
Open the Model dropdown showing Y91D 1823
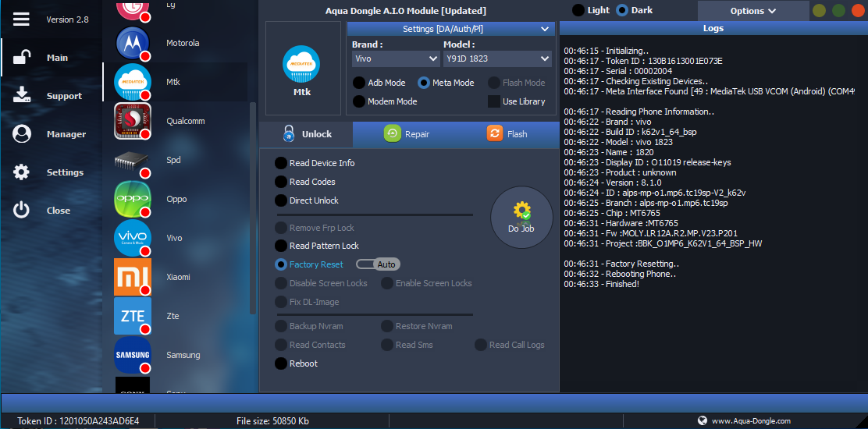pyautogui.click(x=497, y=58)
